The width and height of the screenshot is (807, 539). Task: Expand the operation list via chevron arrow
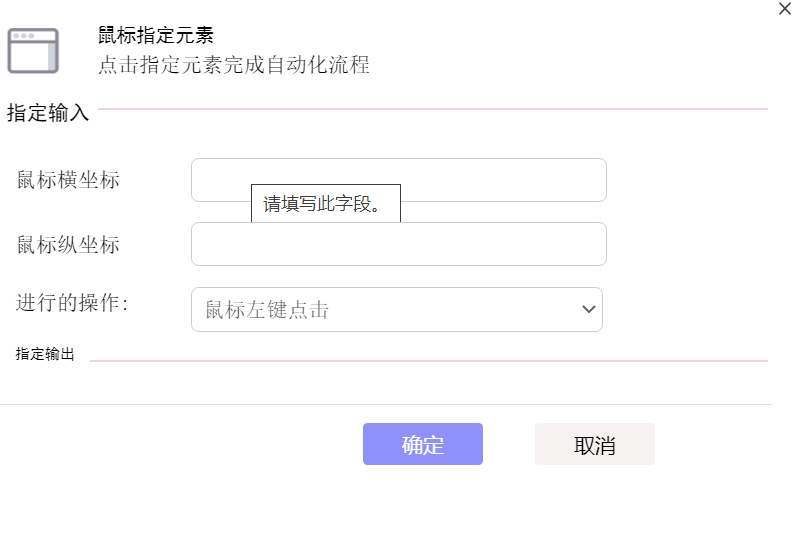pyautogui.click(x=589, y=309)
